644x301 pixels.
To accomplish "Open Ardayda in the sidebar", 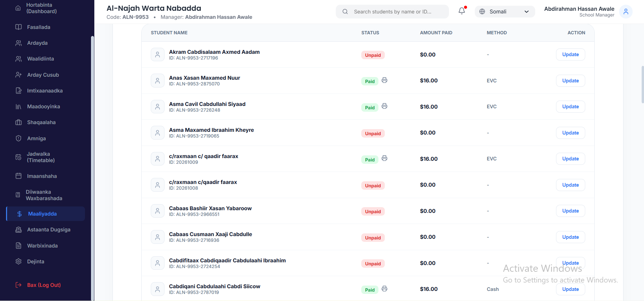I will [46, 43].
